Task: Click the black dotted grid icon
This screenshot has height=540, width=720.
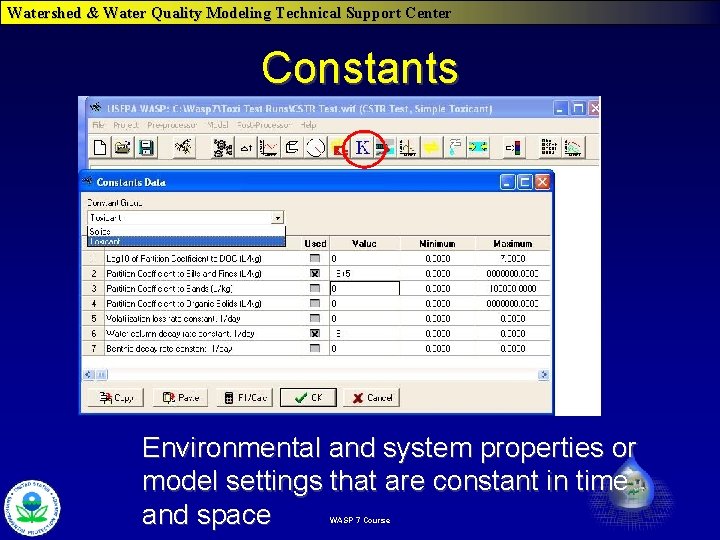Action: coord(549,147)
